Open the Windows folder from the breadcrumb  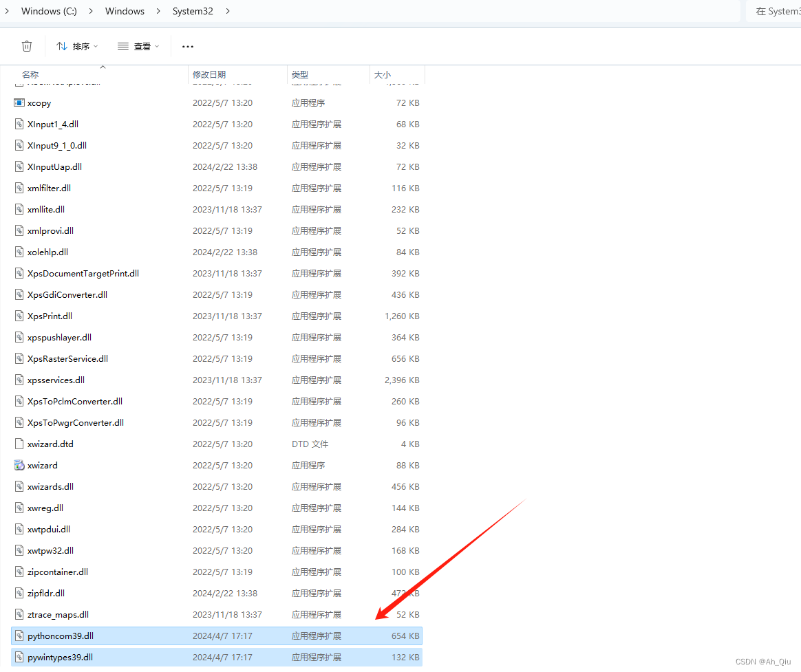coord(125,11)
